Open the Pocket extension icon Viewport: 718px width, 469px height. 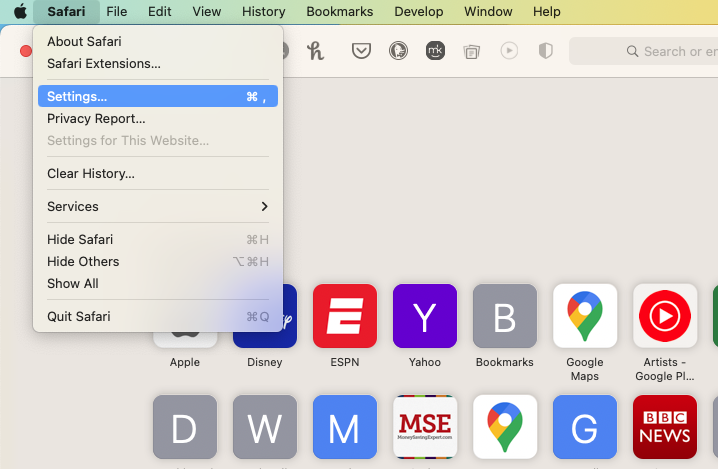click(361, 51)
